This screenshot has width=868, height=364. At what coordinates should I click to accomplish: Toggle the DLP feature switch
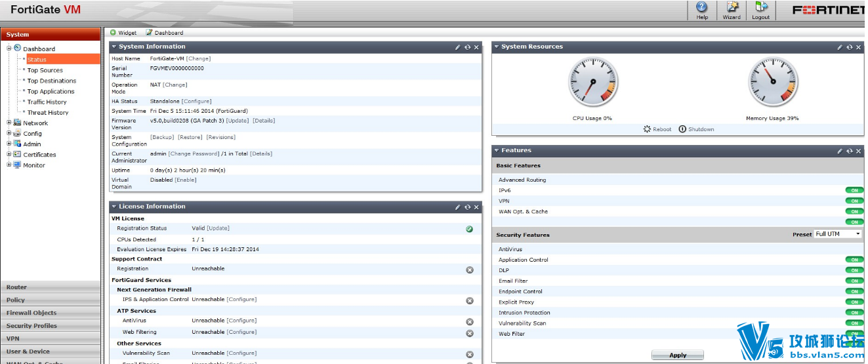(854, 270)
